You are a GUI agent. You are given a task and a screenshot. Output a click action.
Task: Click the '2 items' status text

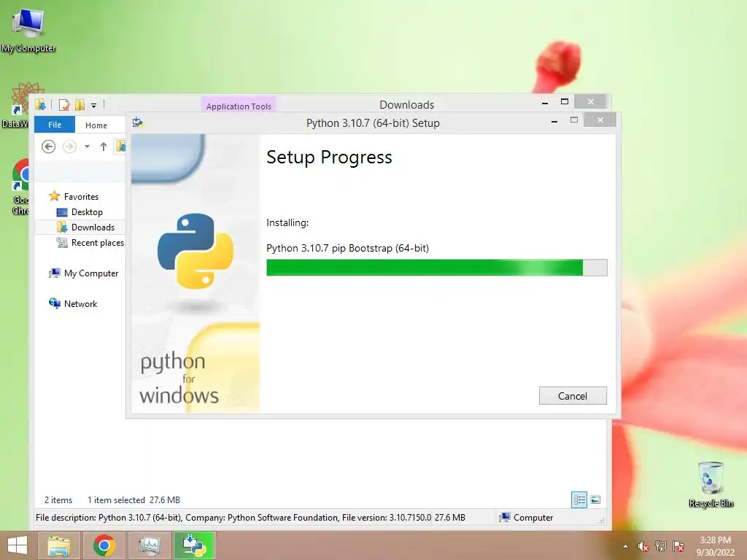pyautogui.click(x=58, y=500)
